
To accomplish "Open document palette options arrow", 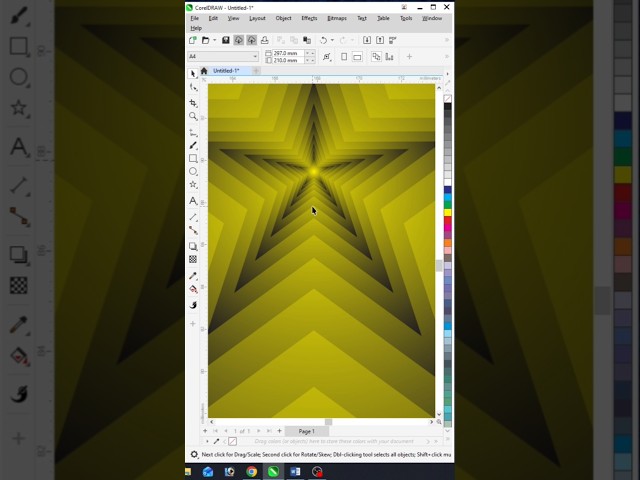I will tap(207, 441).
